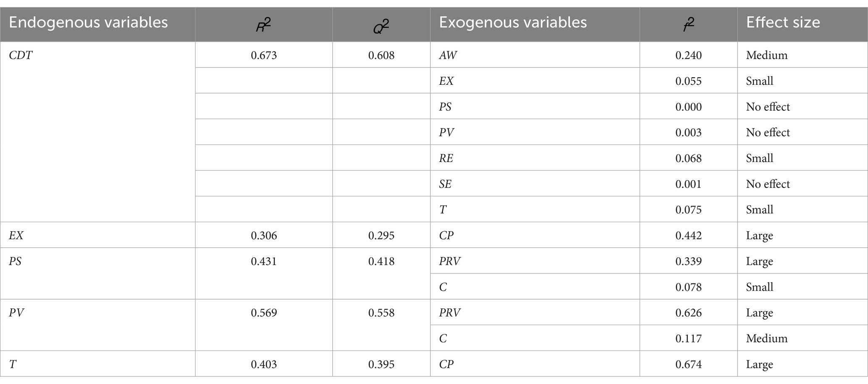Click the CDT endogenous variable cell
This screenshot has height=384, width=868.
[21, 55]
